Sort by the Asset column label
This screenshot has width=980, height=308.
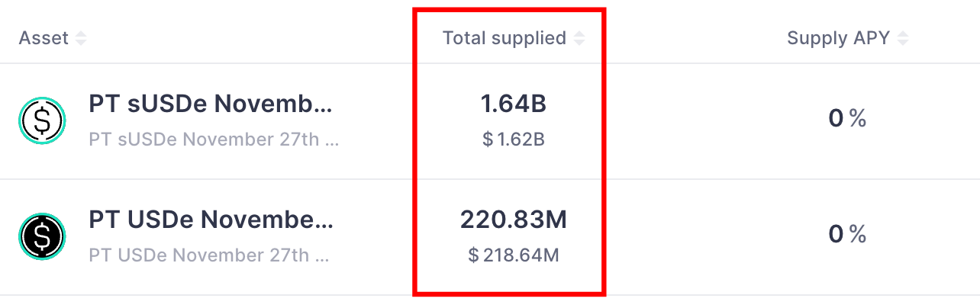[44, 38]
